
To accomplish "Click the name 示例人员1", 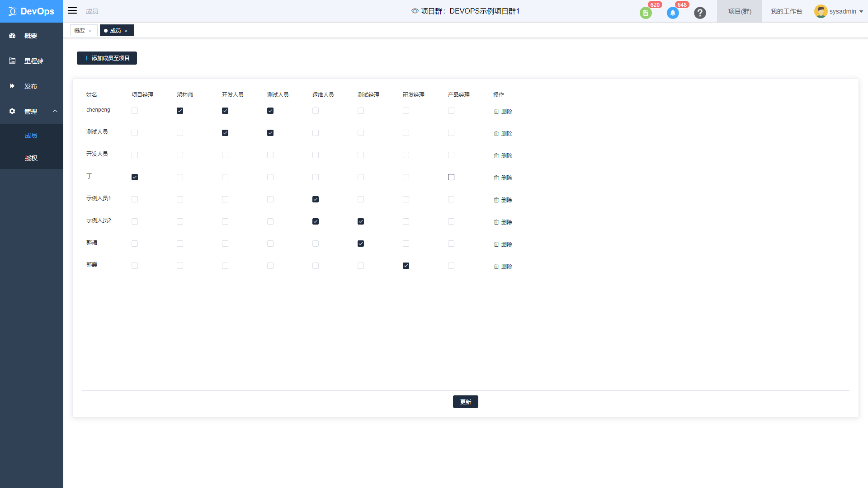I will coord(99,198).
